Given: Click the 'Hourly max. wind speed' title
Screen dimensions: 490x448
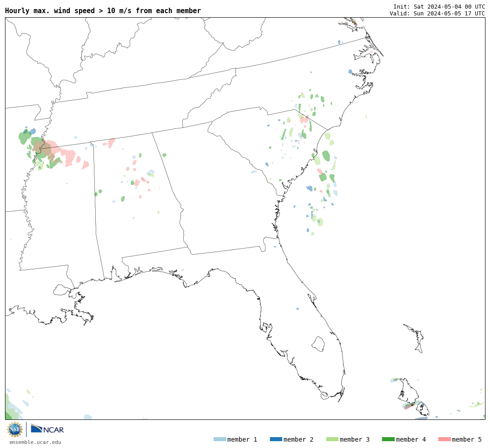Looking at the screenshot, I should [103, 10].
